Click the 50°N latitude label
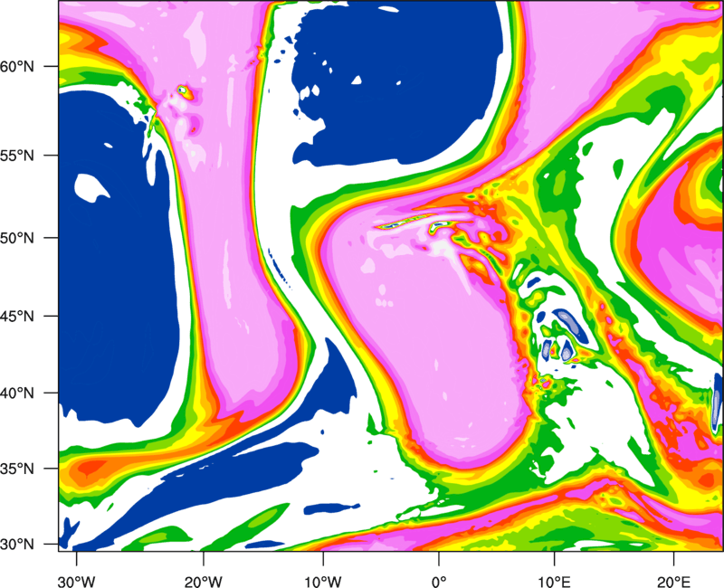The image size is (724, 588). point(17,238)
